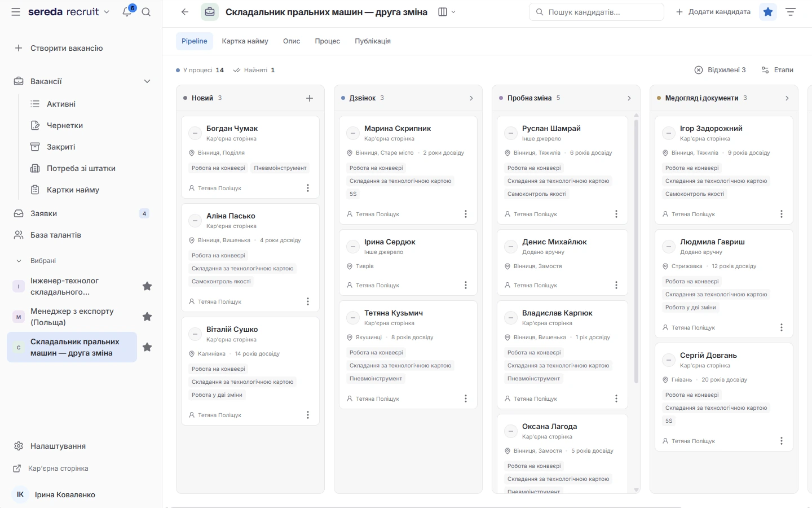
Task: Switch to the Картка найму tab
Action: tap(245, 41)
